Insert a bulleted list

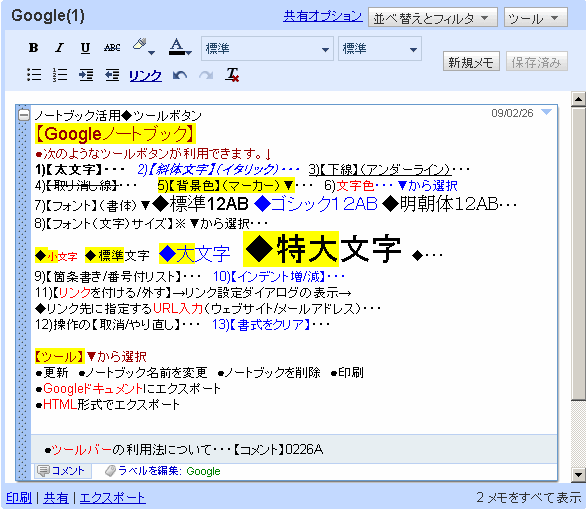[x=34, y=75]
